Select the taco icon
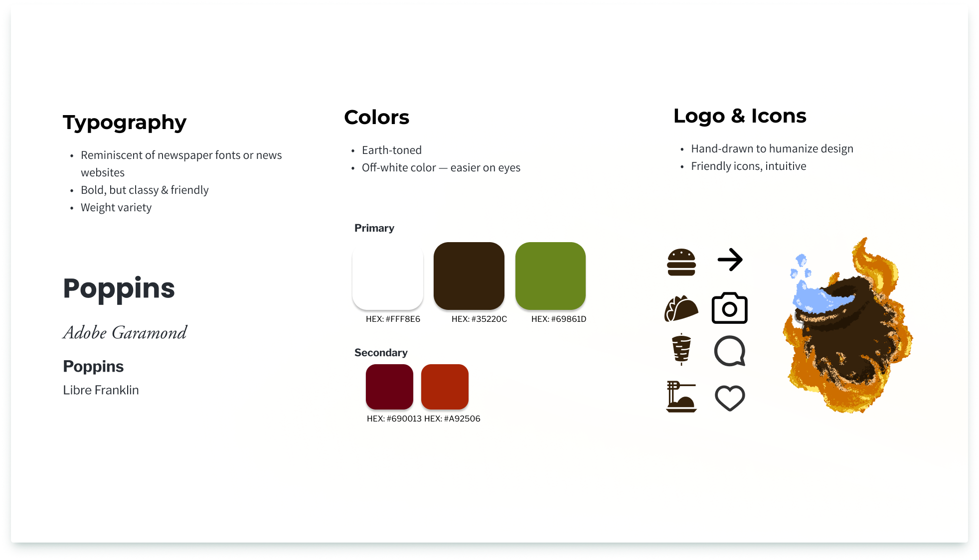 pyautogui.click(x=681, y=309)
